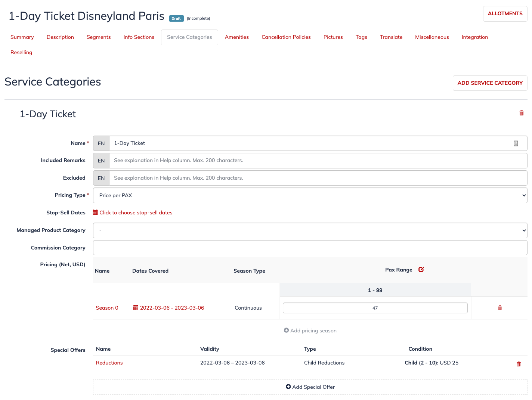Screen dimensions: 532x400
Task: Click the Dates Covered column header
Action: coord(150,271)
